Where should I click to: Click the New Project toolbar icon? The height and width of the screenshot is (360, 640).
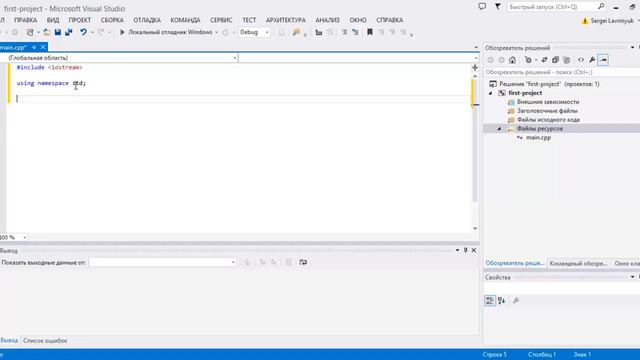click(30, 32)
